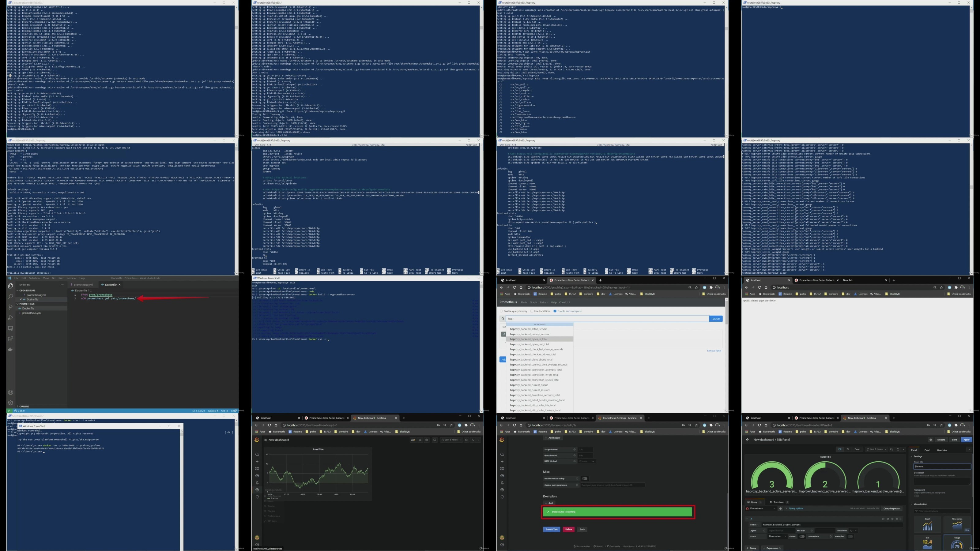
Task: Open data source help icon next to Prometheus selector
Action: [x=781, y=509]
